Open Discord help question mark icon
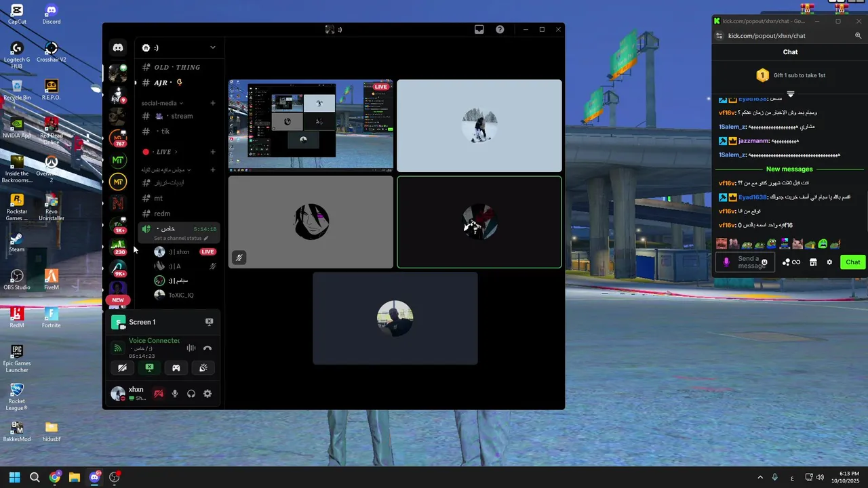This screenshot has width=868, height=488. (500, 30)
